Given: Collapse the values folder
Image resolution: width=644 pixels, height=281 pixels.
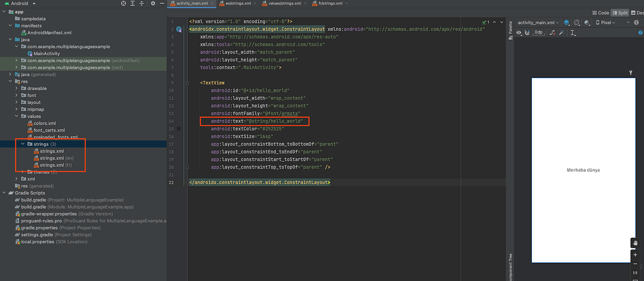Looking at the screenshot, I should pos(17,116).
